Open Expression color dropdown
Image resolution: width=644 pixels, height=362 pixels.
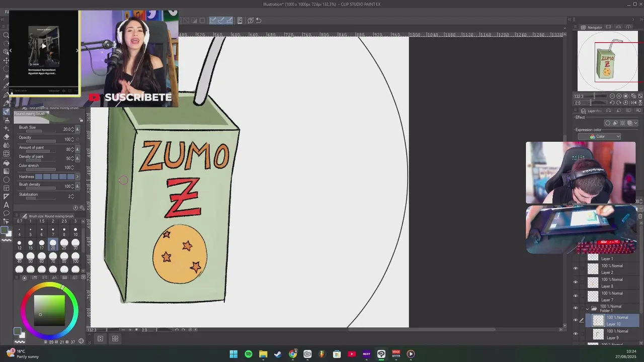coord(599,136)
